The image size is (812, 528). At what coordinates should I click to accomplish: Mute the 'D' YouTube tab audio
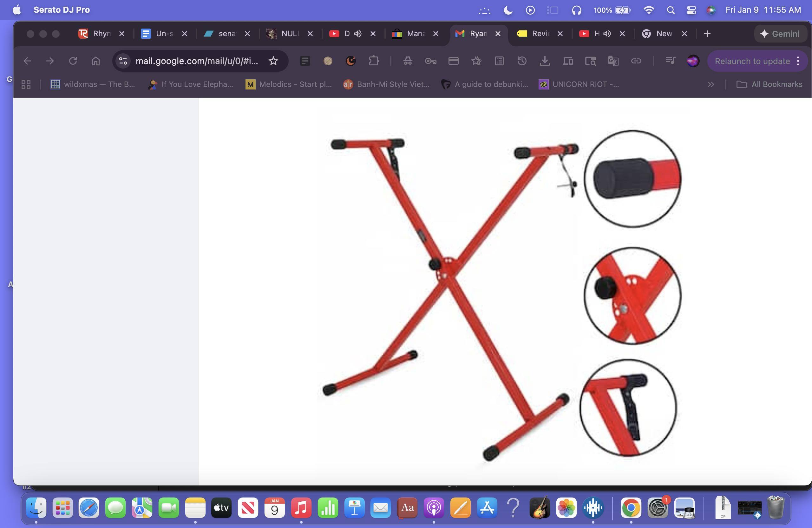point(357,33)
